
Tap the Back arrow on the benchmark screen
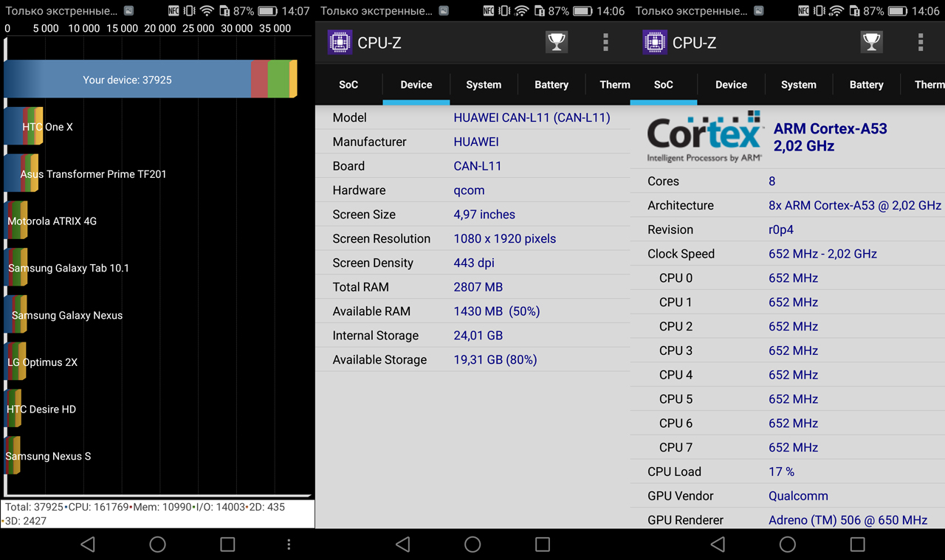(88, 545)
